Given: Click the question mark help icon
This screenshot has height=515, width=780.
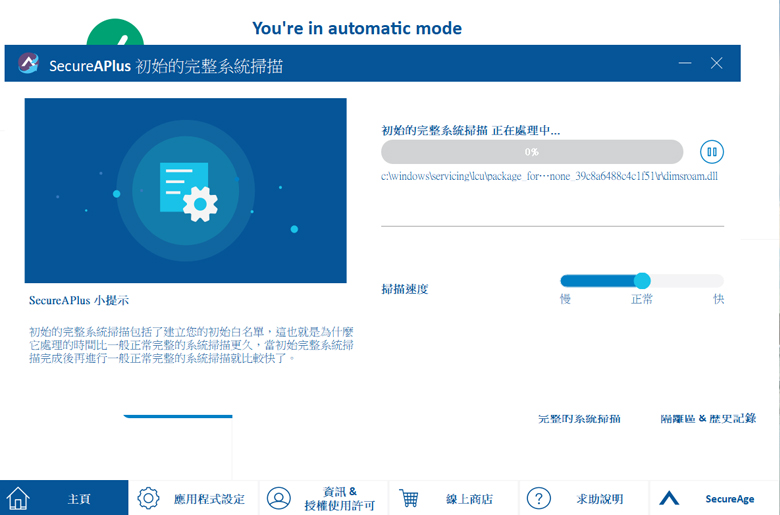Looking at the screenshot, I should 538,498.
